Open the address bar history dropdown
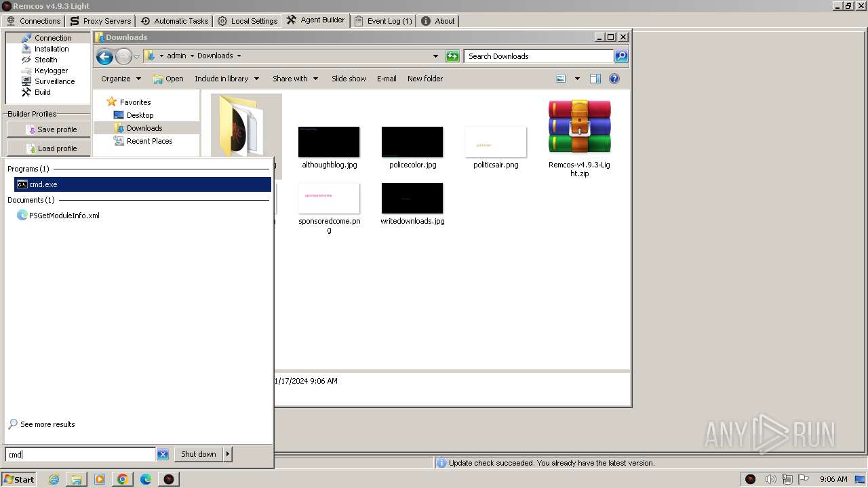 pyautogui.click(x=435, y=56)
